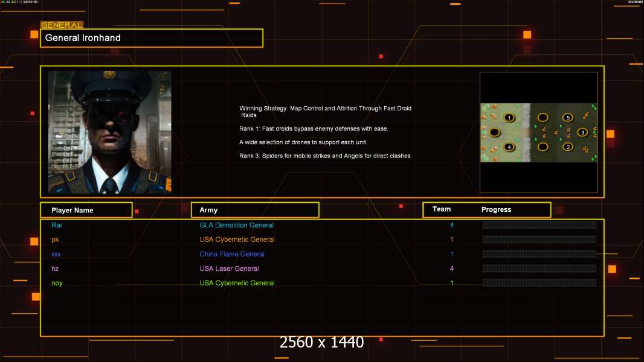Click the unnumbered start marker left of marker 2
The width and height of the screenshot is (644, 362).
(543, 147)
